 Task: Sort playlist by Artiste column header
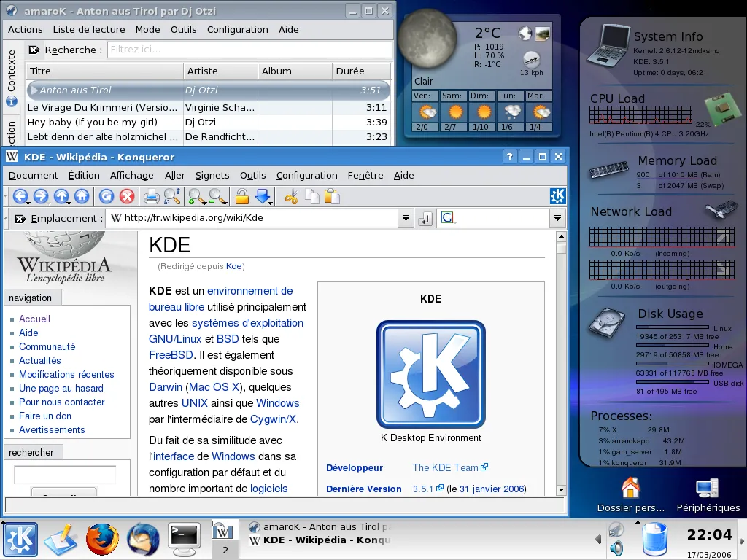(220, 71)
